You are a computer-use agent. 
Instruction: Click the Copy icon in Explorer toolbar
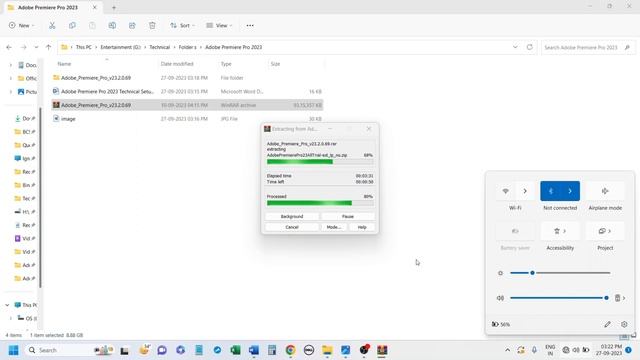pos(72,25)
